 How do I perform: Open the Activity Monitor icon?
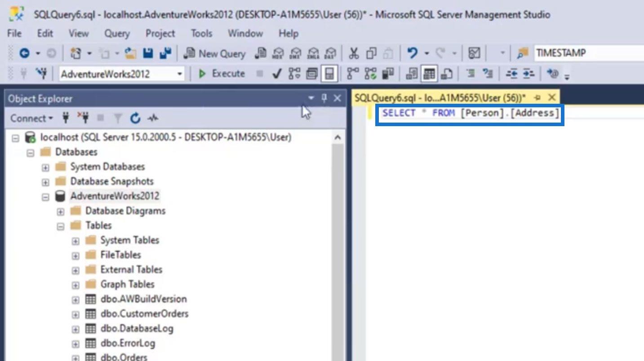coord(474,53)
